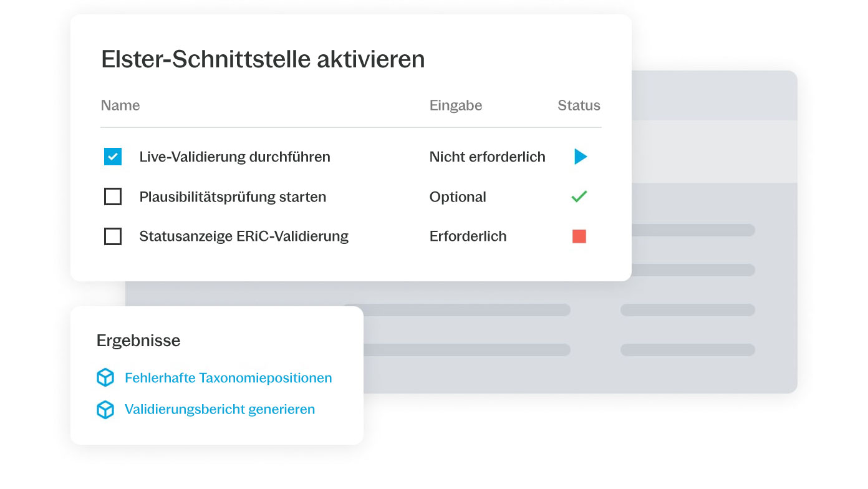Click the cube icon beside Validierungsbericht generieren

coord(105,410)
